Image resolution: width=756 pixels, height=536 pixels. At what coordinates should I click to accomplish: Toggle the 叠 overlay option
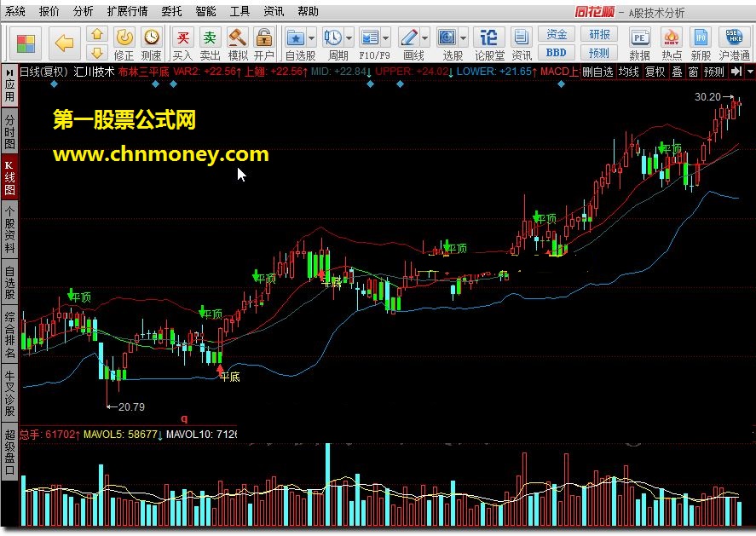(x=677, y=72)
